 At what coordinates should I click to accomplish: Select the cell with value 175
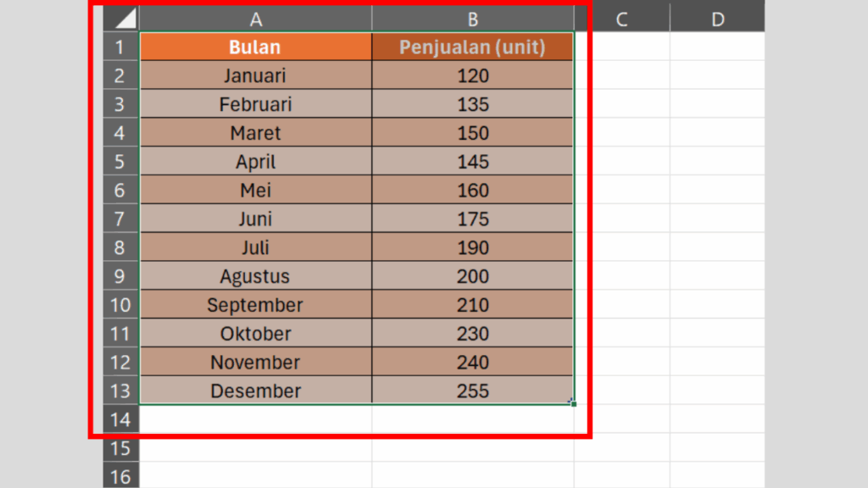472,219
